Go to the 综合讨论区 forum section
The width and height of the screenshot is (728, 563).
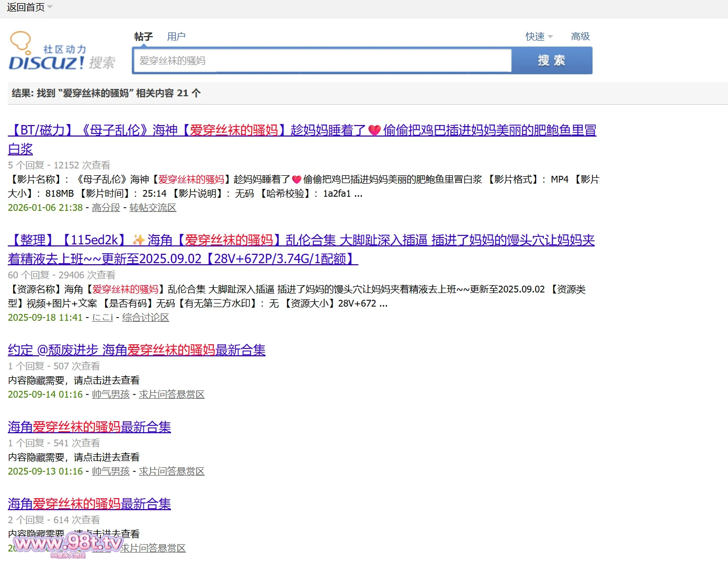[145, 318]
